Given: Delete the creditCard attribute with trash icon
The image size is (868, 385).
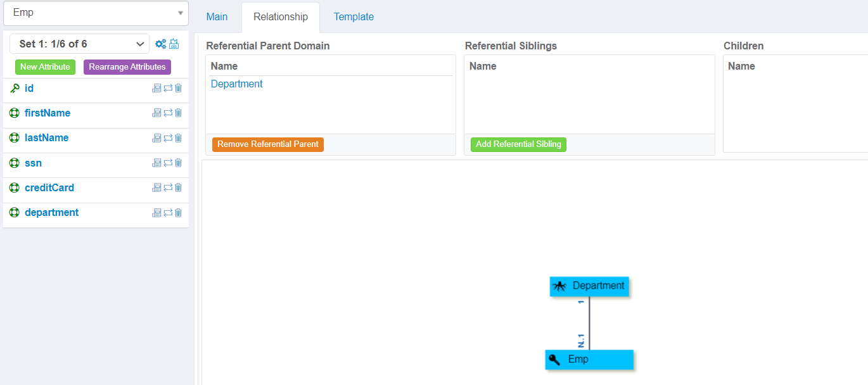Looking at the screenshot, I should 178,188.
